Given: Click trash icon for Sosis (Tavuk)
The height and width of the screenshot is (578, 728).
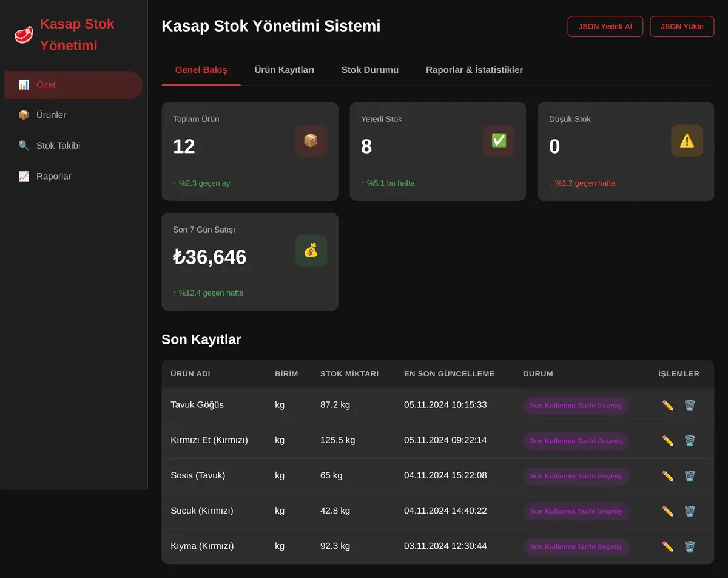Looking at the screenshot, I should point(690,476).
